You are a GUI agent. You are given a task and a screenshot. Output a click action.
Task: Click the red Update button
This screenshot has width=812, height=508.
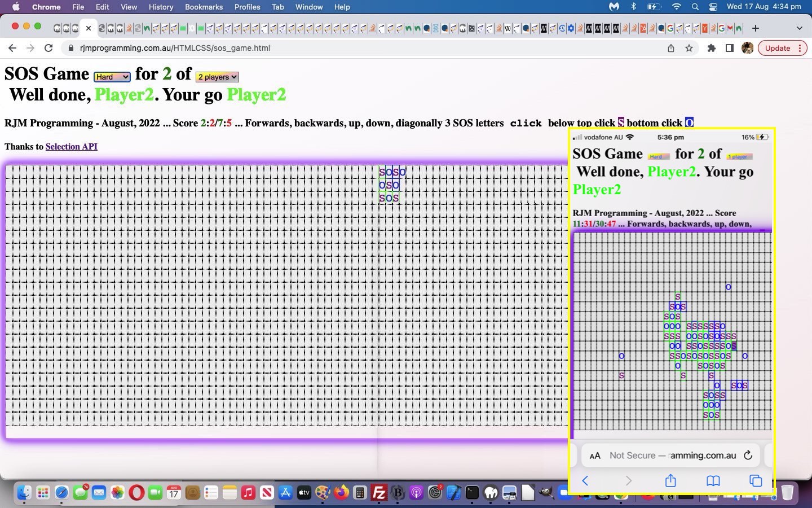coord(777,48)
